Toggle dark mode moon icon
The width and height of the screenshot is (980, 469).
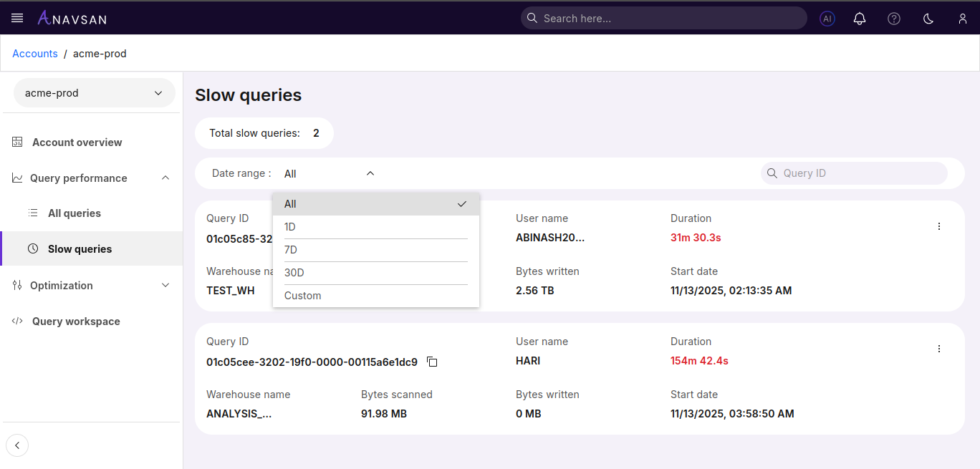coord(928,19)
